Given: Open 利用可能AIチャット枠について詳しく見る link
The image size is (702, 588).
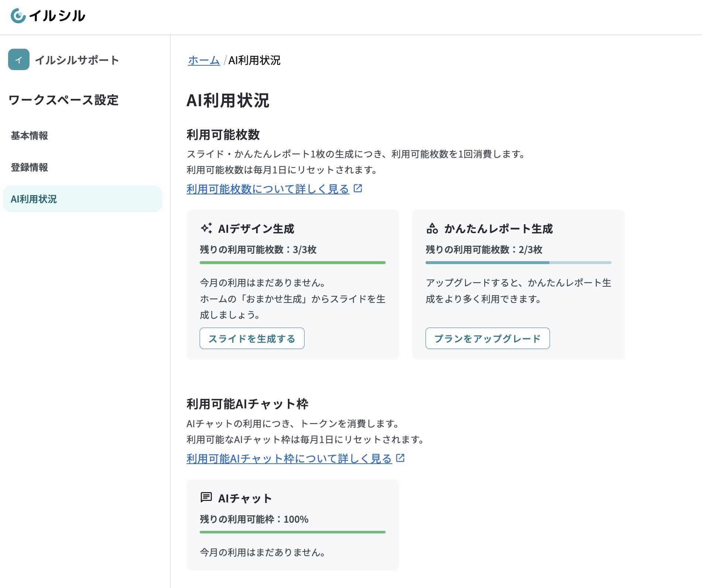Looking at the screenshot, I should [x=289, y=459].
